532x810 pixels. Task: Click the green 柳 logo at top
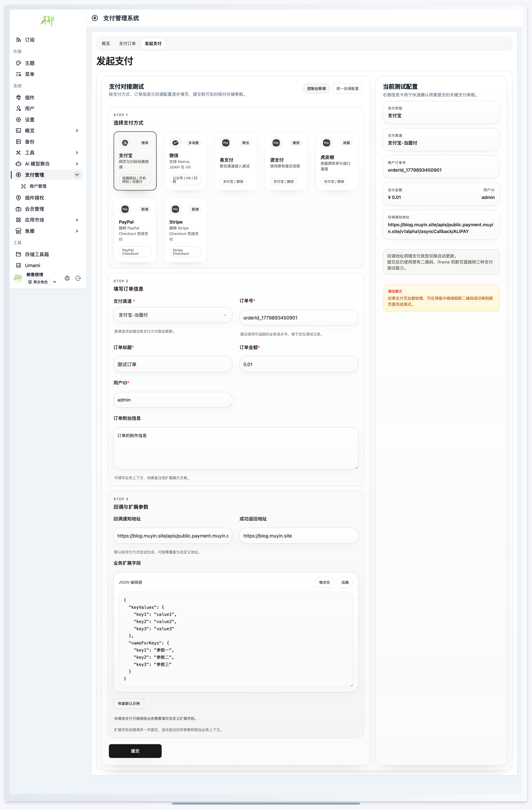[x=48, y=20]
